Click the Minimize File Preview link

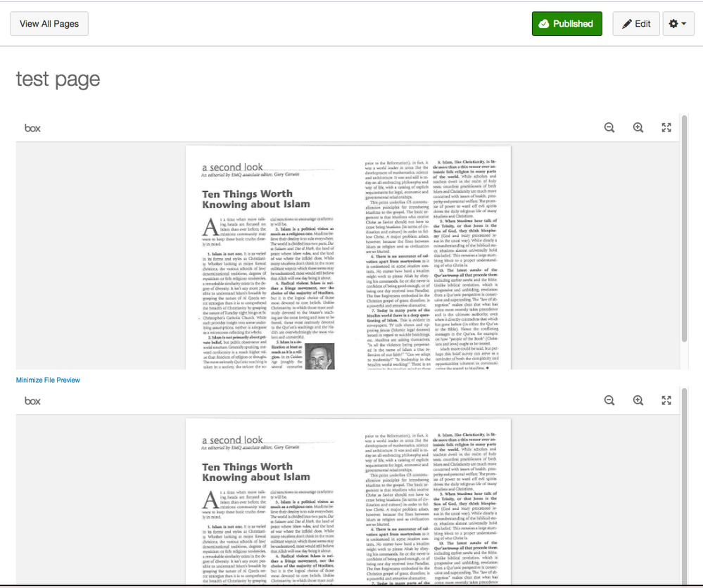coord(48,380)
